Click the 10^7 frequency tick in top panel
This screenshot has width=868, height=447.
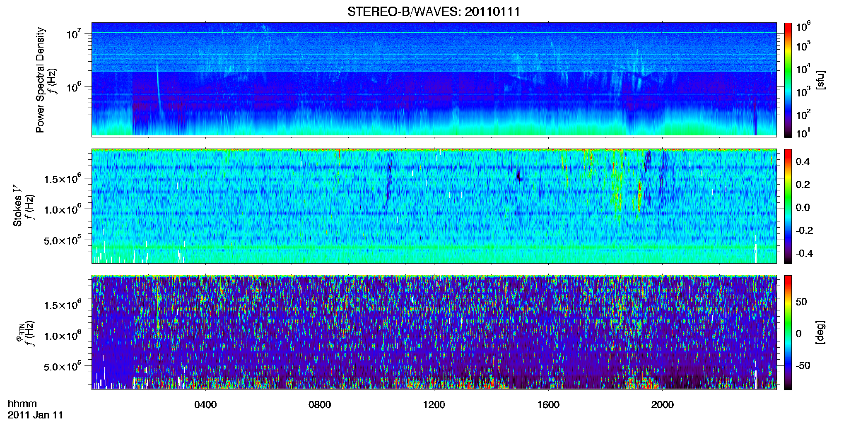[x=73, y=34]
